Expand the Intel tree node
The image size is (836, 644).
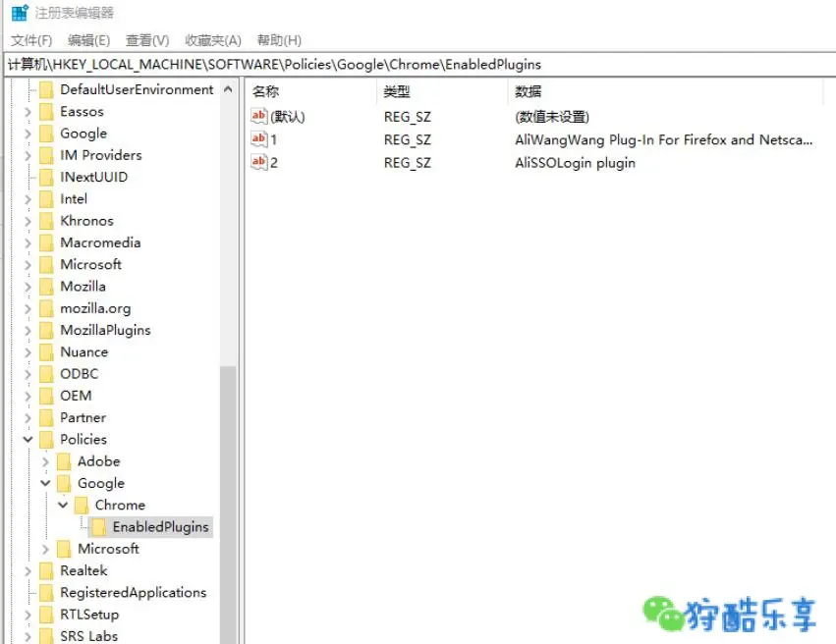28,198
